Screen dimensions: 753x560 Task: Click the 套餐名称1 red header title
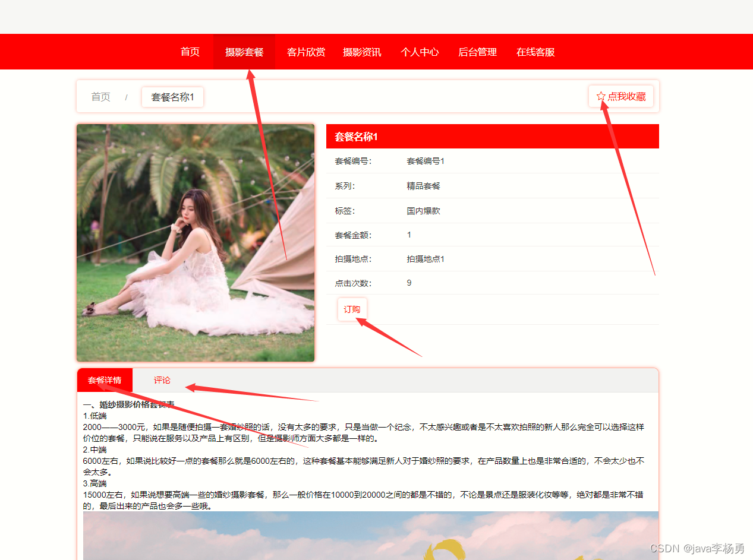click(x=357, y=137)
